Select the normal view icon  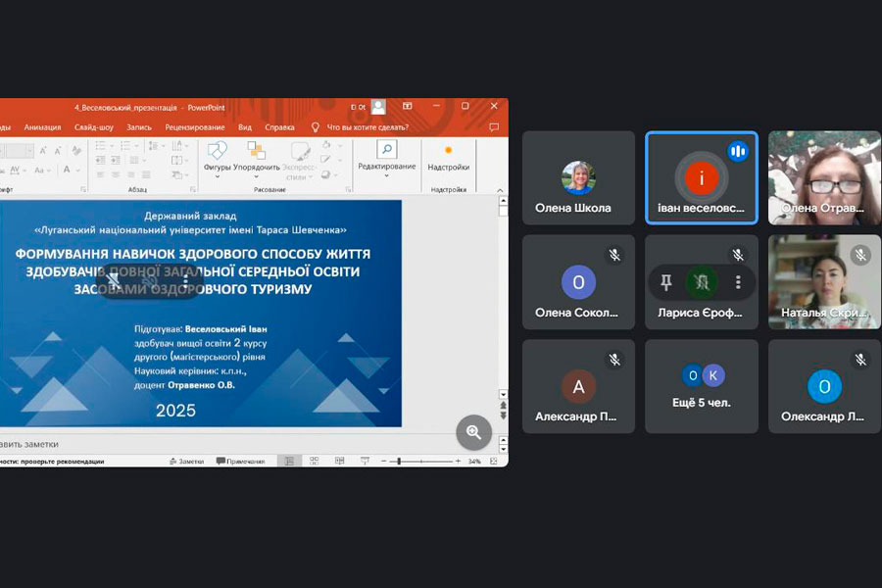pos(289,461)
